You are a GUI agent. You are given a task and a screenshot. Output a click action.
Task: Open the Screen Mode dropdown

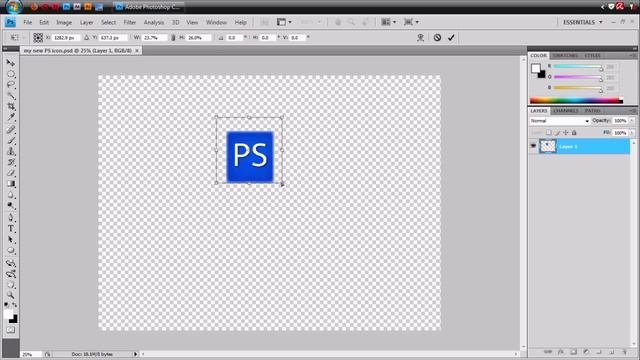click(x=411, y=22)
